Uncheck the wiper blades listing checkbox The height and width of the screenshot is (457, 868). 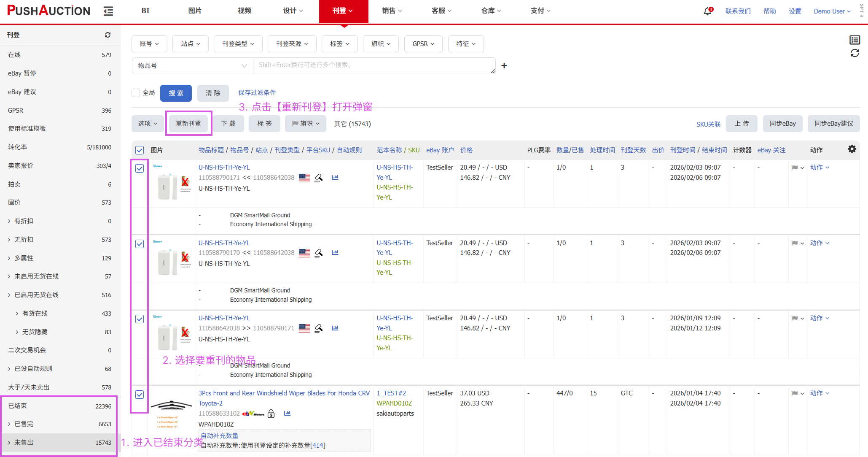[x=140, y=395]
